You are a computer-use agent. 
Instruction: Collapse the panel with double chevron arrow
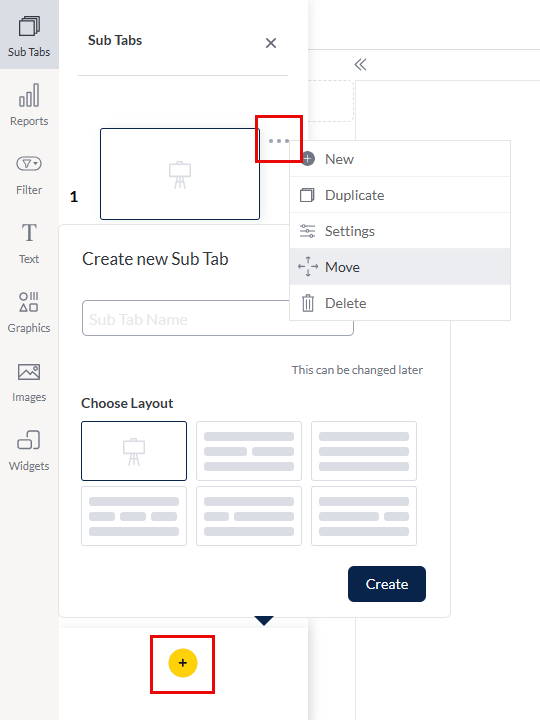pos(360,65)
